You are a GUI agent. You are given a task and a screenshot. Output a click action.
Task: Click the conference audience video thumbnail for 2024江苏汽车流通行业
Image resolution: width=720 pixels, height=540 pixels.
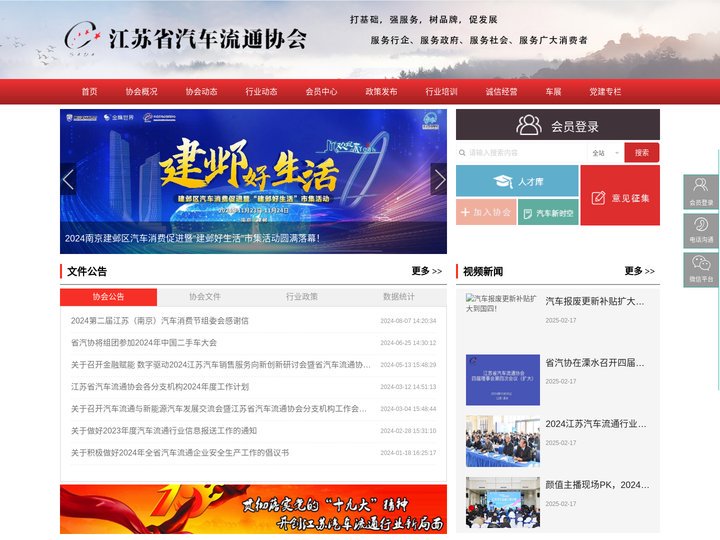pyautogui.click(x=502, y=441)
